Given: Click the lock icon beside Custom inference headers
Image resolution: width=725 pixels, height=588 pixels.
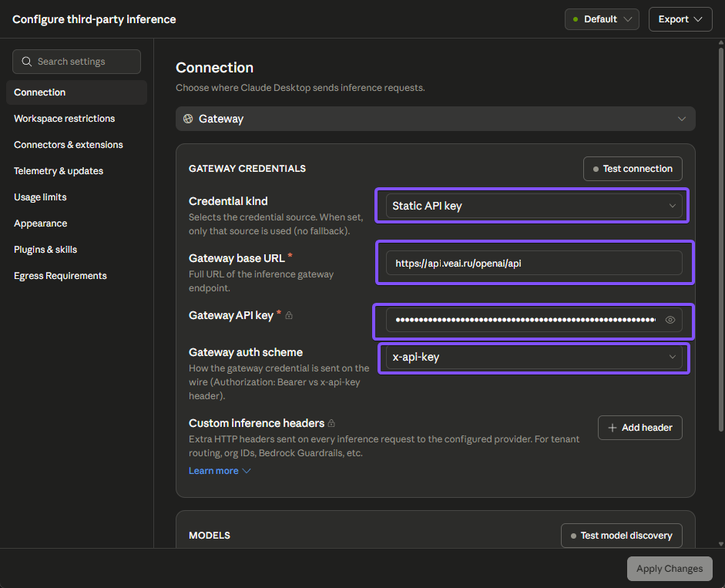Looking at the screenshot, I should tap(331, 423).
